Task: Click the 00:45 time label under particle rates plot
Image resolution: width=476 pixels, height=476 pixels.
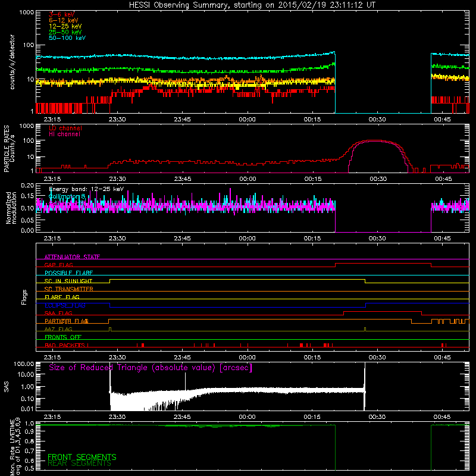Action: [x=443, y=179]
